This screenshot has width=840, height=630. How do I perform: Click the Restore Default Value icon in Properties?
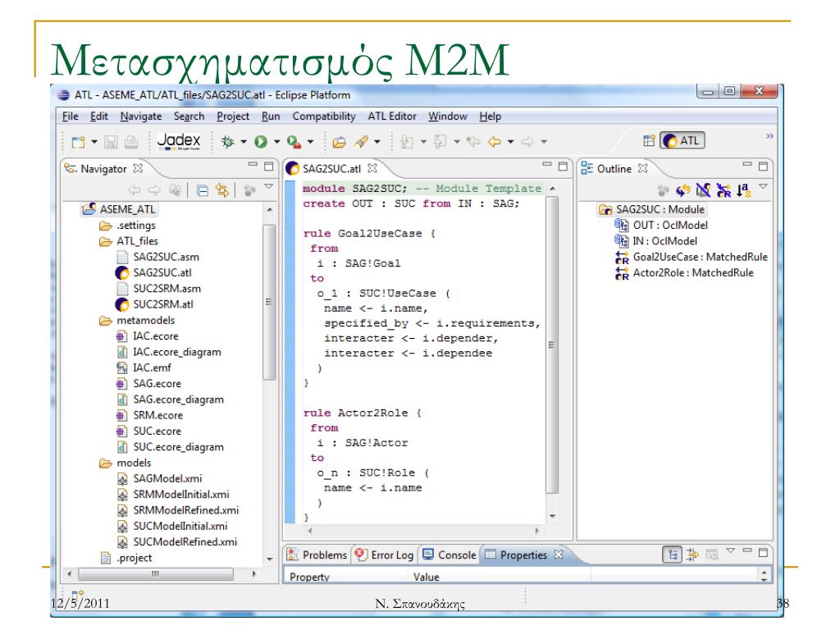[711, 555]
